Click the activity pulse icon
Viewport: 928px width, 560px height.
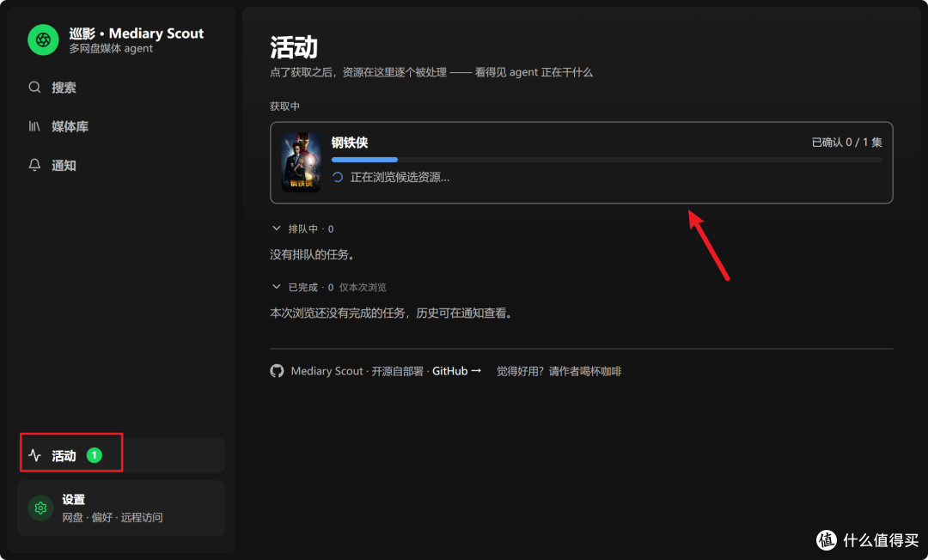tap(35, 455)
